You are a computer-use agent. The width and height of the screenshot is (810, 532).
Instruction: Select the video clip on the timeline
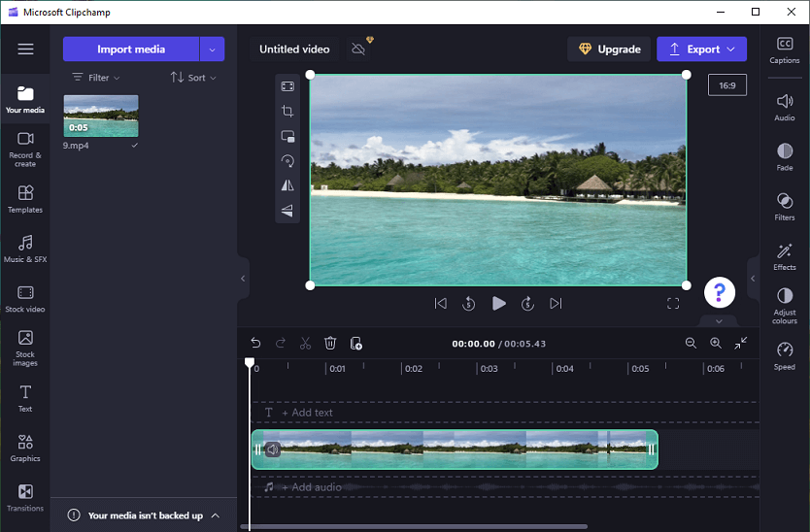click(455, 449)
